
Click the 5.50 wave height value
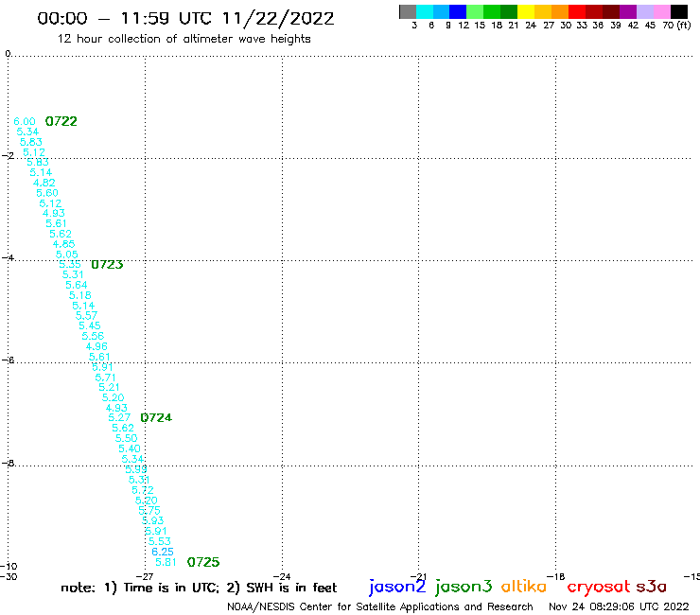pos(127,438)
